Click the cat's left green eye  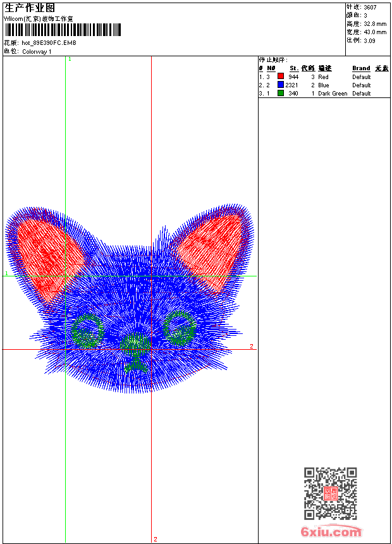tap(87, 330)
